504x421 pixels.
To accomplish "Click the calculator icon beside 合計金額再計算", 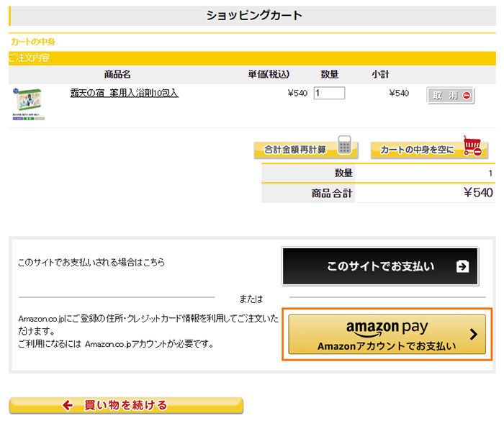I will (x=345, y=146).
